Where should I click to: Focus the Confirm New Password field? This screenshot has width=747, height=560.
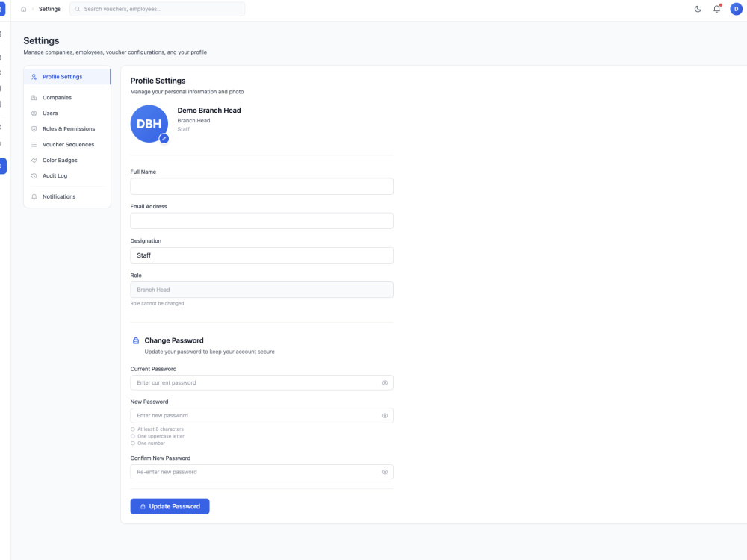pos(262,473)
